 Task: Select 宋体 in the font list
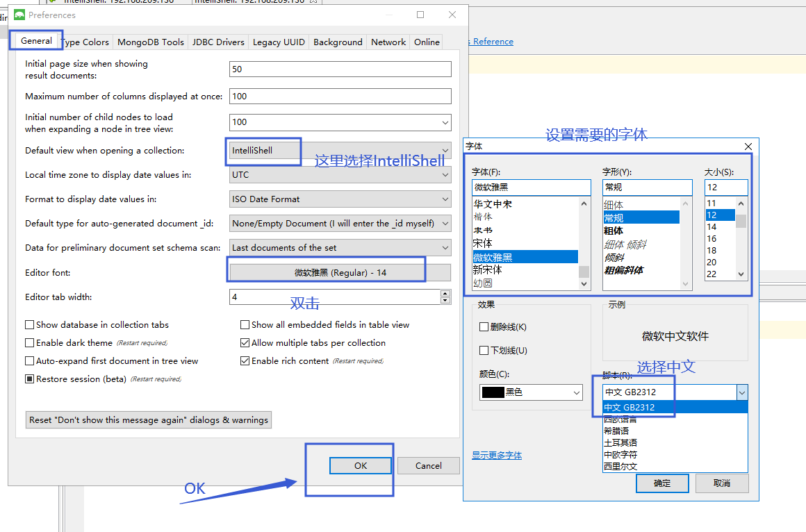pos(483,243)
